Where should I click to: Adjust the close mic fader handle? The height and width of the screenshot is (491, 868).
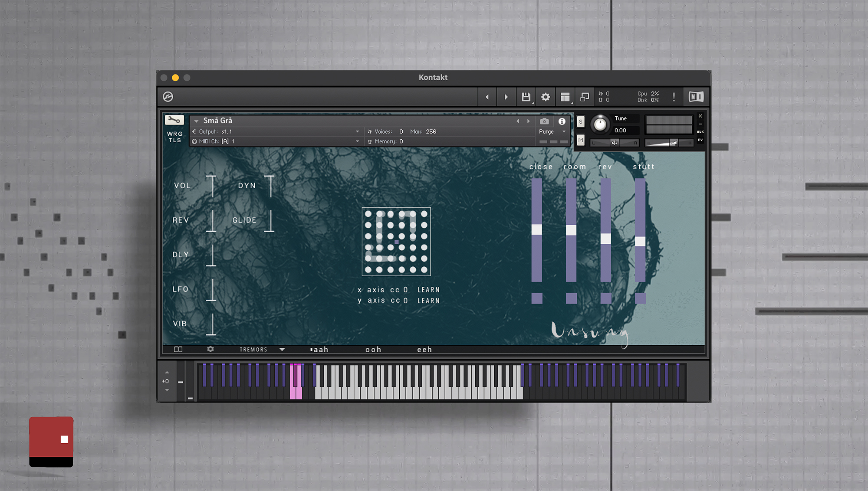click(537, 229)
